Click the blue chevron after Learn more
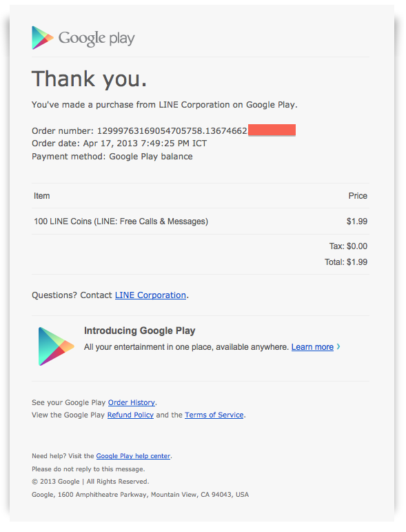Screen dimensions: 406x532 pyautogui.click(x=338, y=347)
